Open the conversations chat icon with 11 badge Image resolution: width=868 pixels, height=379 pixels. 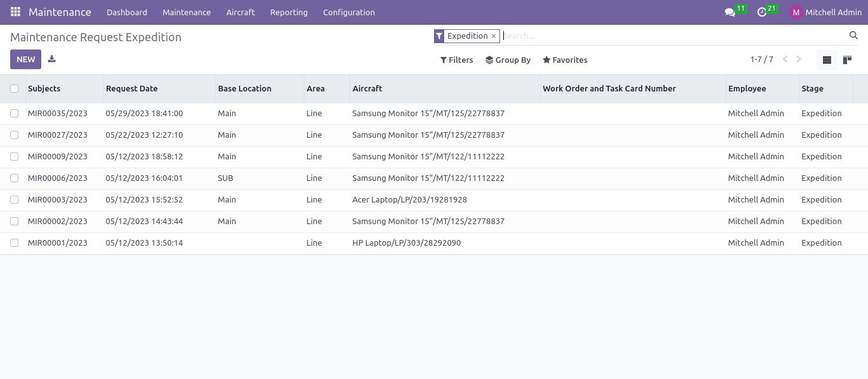(730, 12)
